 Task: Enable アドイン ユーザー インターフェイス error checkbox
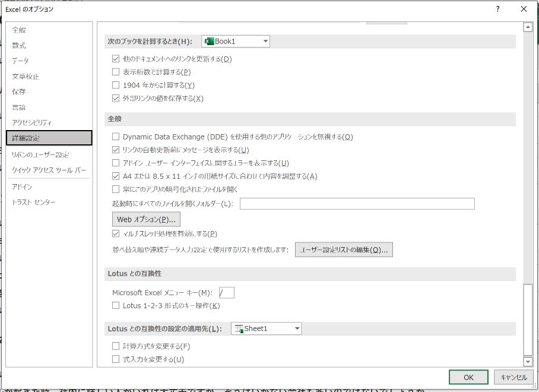pos(116,163)
